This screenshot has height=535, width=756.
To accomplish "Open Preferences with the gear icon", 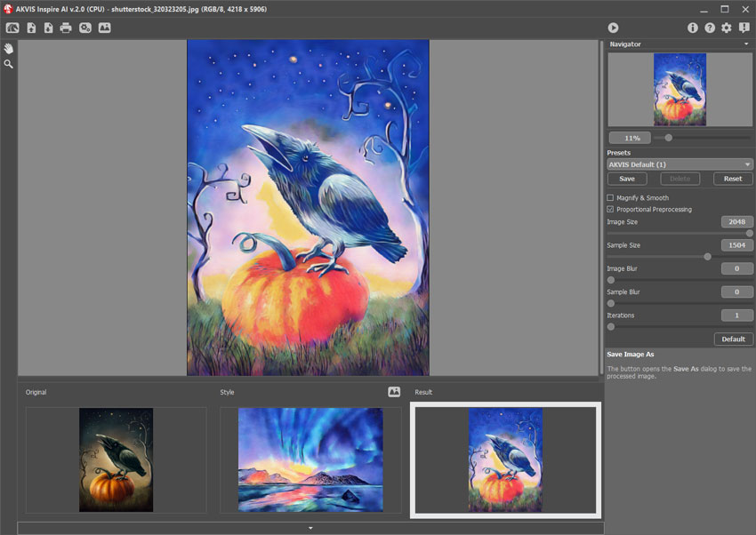I will click(726, 28).
